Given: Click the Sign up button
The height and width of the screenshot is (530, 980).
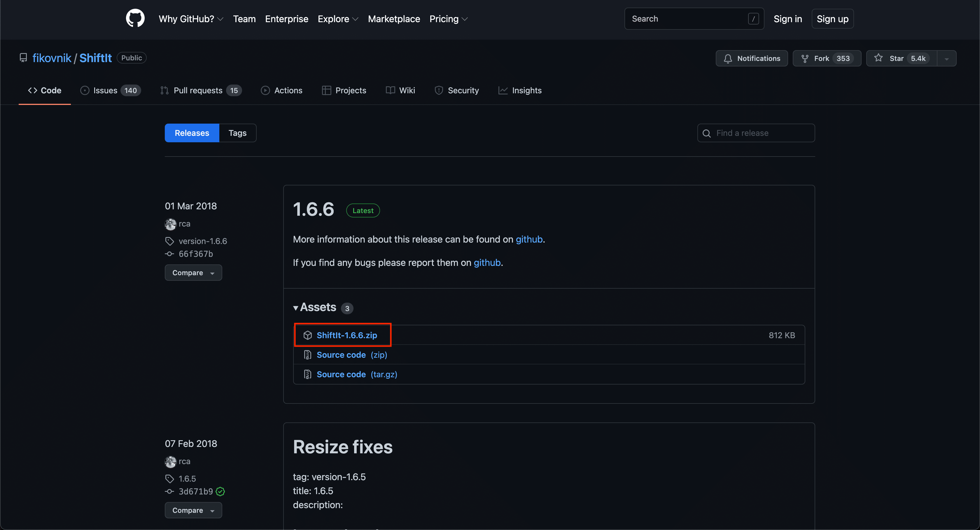Looking at the screenshot, I should [x=832, y=19].
